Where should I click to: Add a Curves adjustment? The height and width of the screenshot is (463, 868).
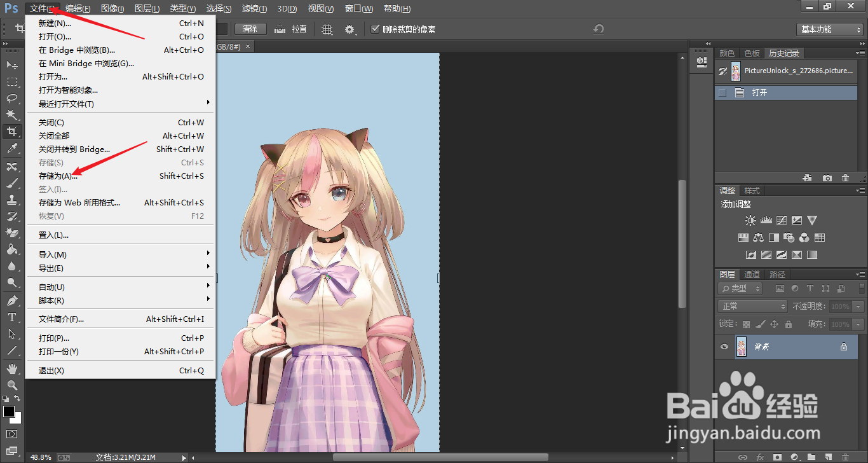pos(781,221)
